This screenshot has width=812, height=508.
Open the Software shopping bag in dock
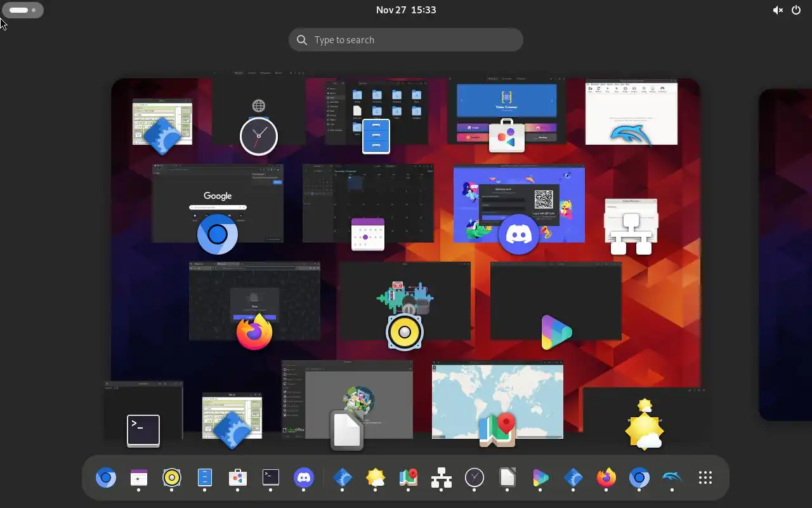tap(238, 478)
